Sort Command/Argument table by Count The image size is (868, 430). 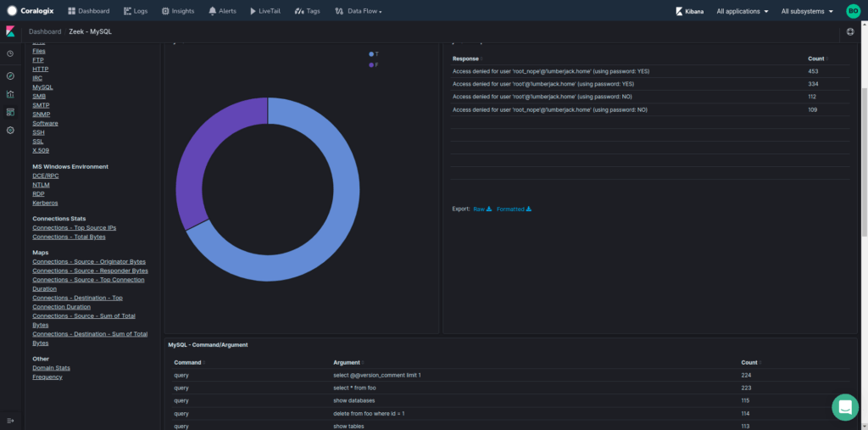751,362
